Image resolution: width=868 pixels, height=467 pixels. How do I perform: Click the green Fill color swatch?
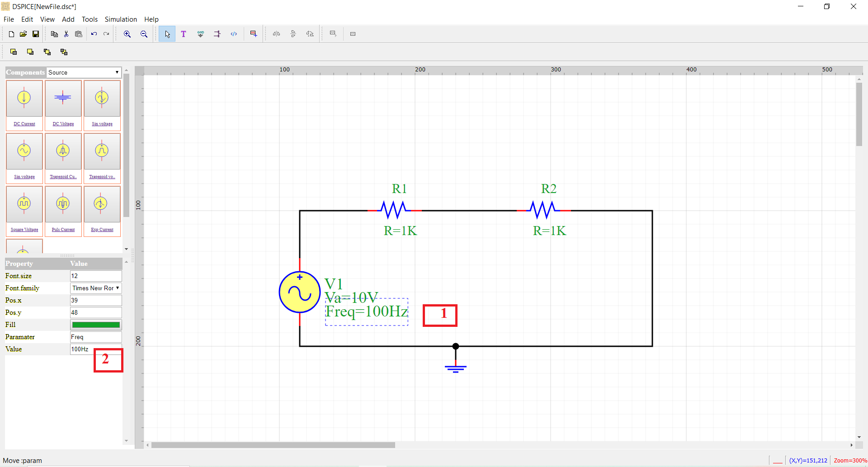[96, 325]
